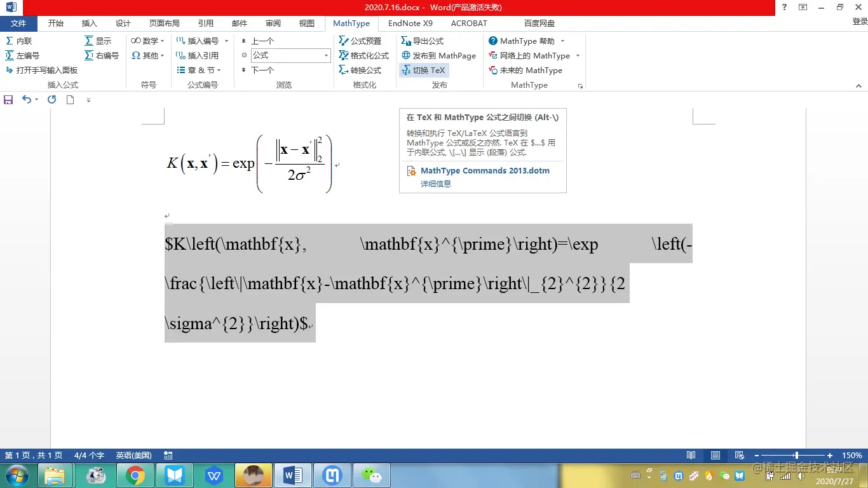Switch to the 引用 ribbon tab
The image size is (868, 488).
pyautogui.click(x=206, y=24)
